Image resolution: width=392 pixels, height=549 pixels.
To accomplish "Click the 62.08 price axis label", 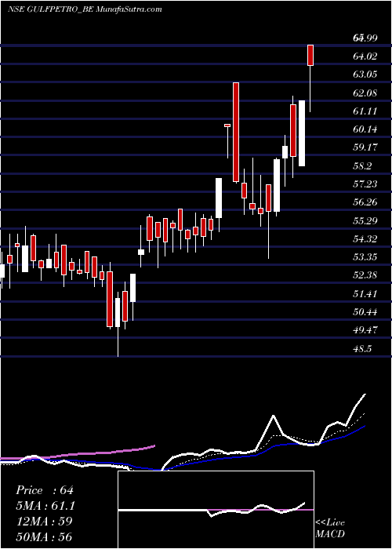I will [365, 93].
